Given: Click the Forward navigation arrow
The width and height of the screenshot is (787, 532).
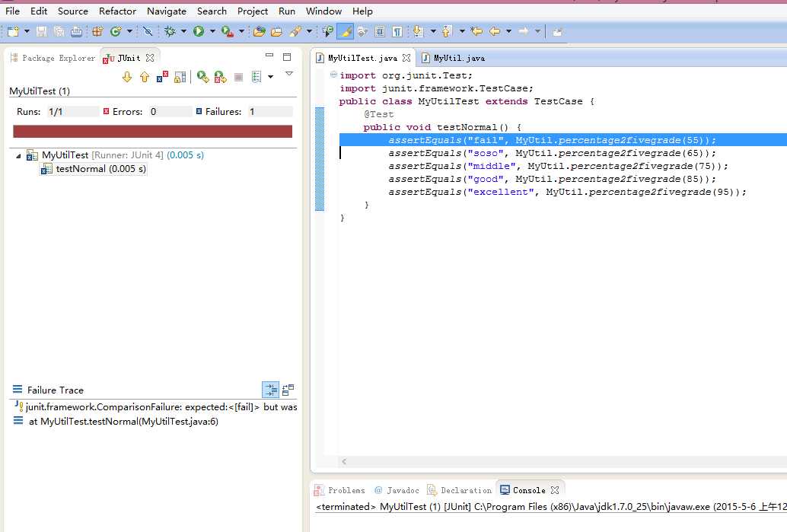Looking at the screenshot, I should 524,32.
